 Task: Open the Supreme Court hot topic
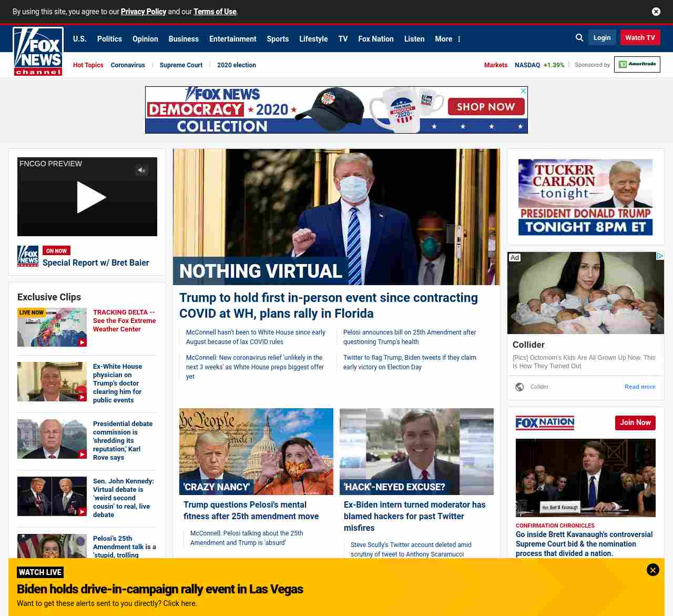tap(181, 65)
